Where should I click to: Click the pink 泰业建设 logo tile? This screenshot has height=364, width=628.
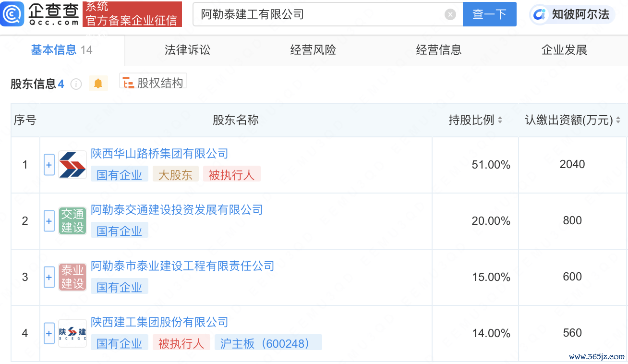(72, 277)
